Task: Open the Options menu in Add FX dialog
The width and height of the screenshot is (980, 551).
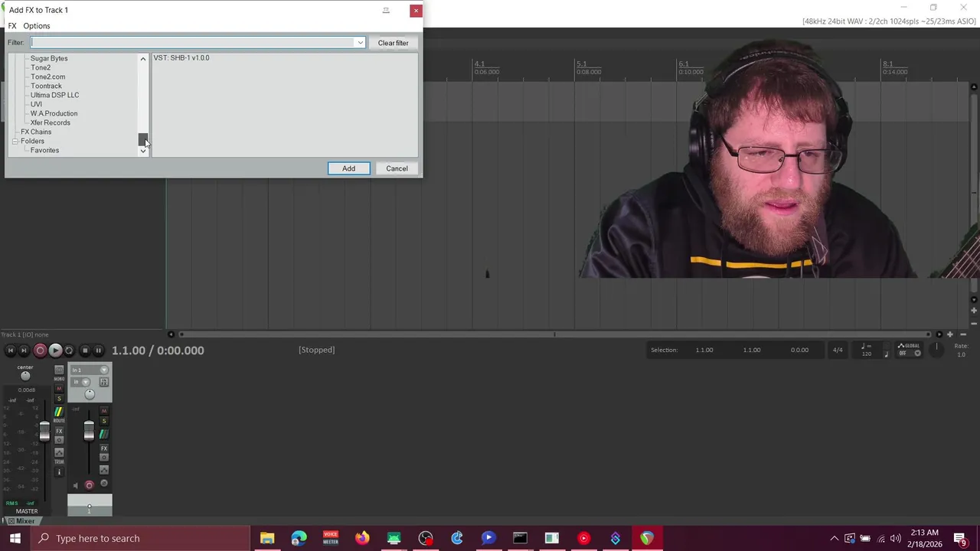Action: [x=37, y=26]
